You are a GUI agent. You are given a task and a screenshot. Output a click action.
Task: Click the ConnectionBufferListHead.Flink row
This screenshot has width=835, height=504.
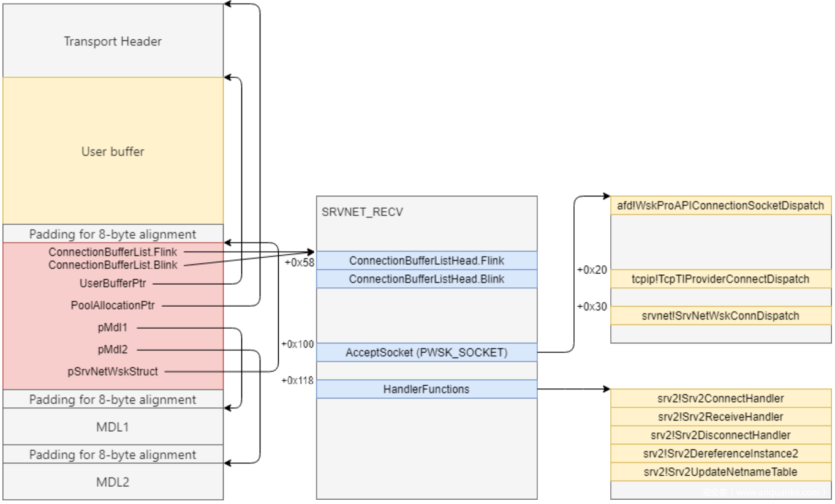[x=426, y=261]
